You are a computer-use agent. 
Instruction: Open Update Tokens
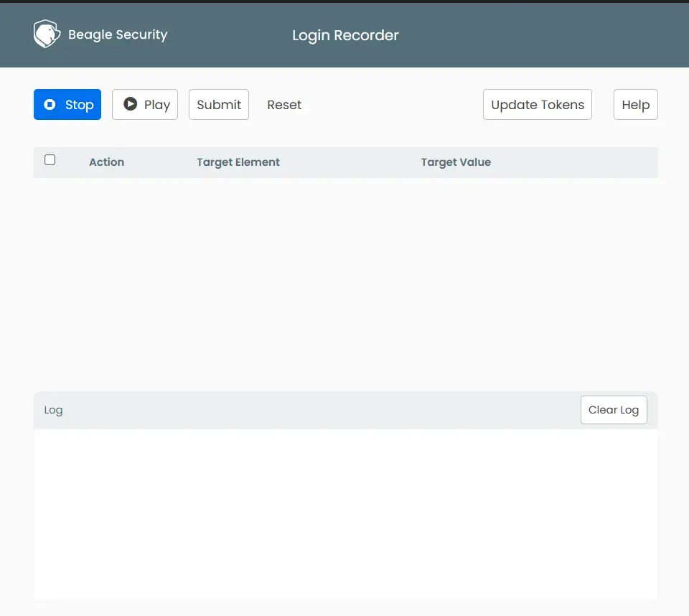tap(538, 105)
